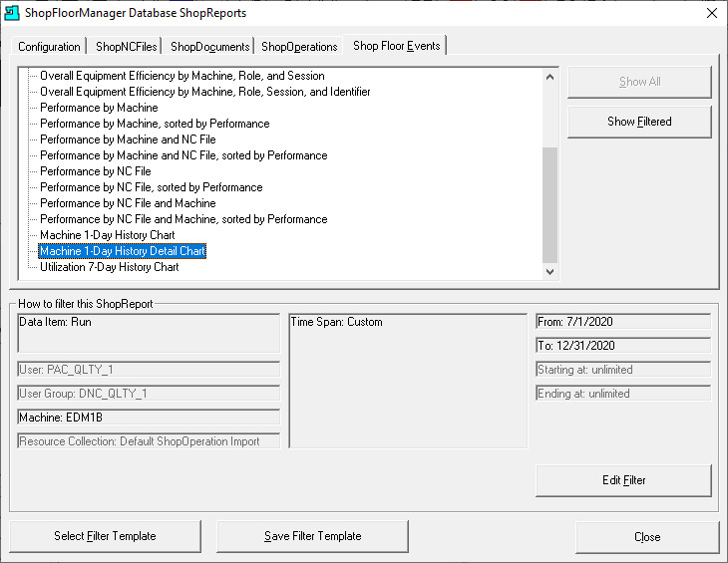Select the Performance by NC File report
This screenshot has height=563, width=728.
click(x=96, y=171)
